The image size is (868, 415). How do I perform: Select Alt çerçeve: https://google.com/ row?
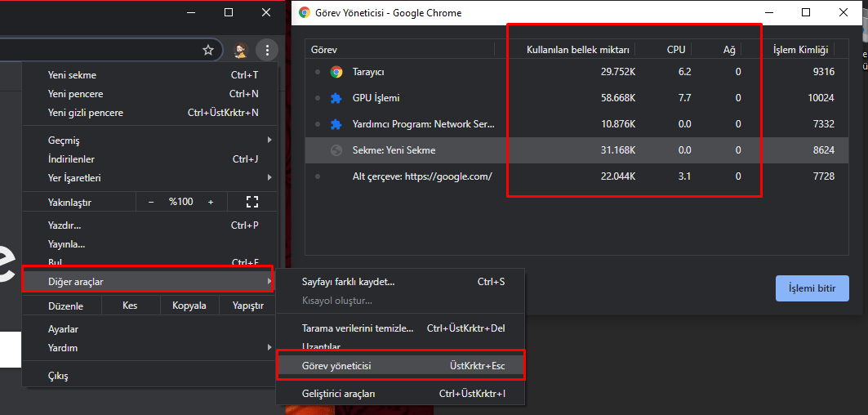coord(576,176)
